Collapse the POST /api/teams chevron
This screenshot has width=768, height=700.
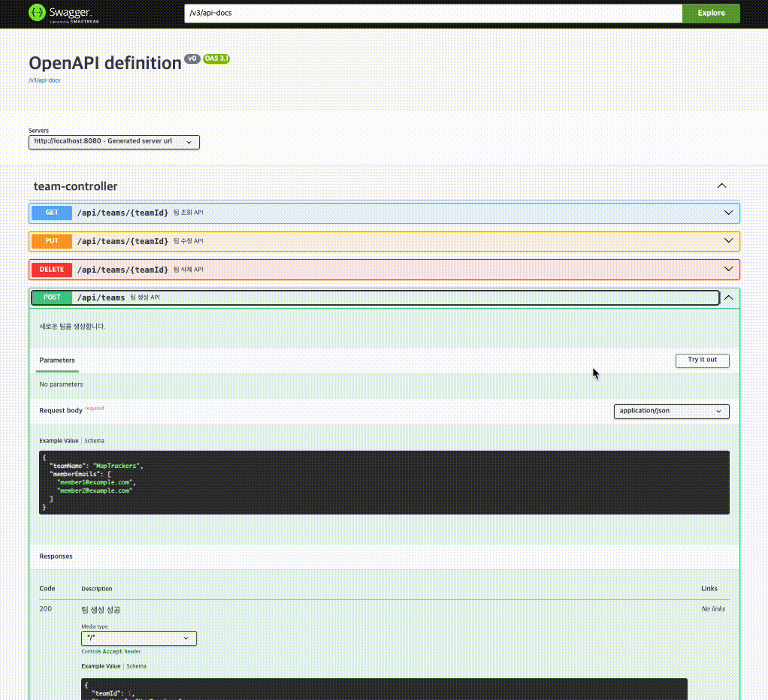pyautogui.click(x=728, y=297)
